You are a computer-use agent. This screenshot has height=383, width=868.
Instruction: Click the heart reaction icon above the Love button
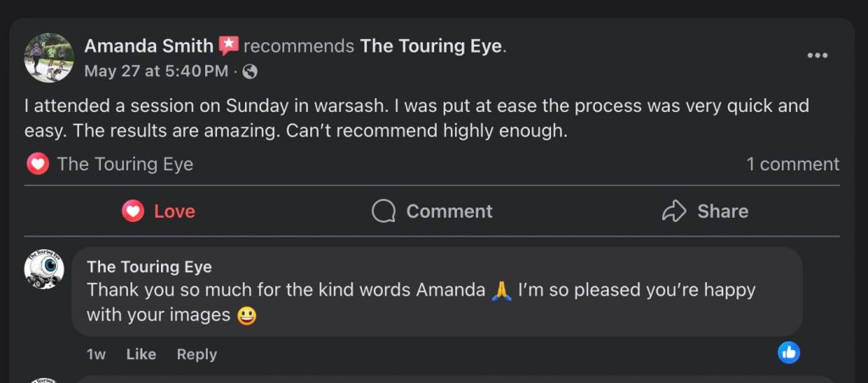(x=37, y=164)
